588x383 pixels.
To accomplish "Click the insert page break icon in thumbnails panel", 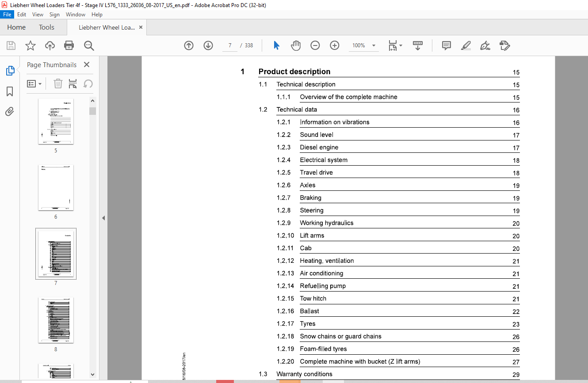I will coord(73,83).
